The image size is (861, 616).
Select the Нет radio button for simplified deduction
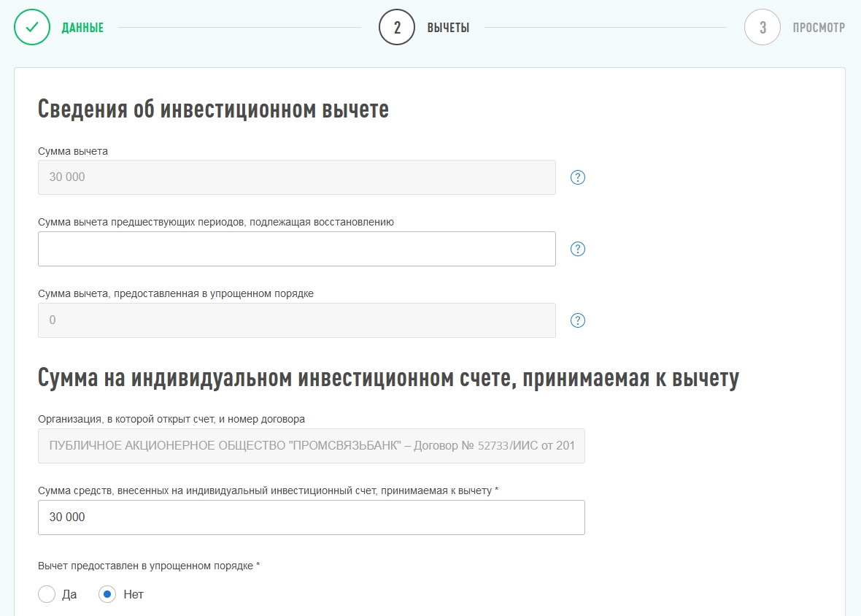(x=107, y=594)
